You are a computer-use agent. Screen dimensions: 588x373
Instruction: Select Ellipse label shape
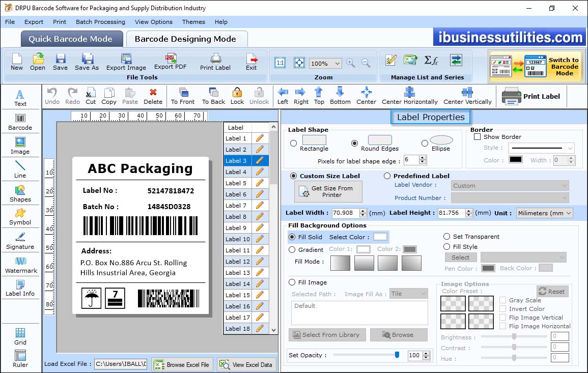(x=425, y=143)
